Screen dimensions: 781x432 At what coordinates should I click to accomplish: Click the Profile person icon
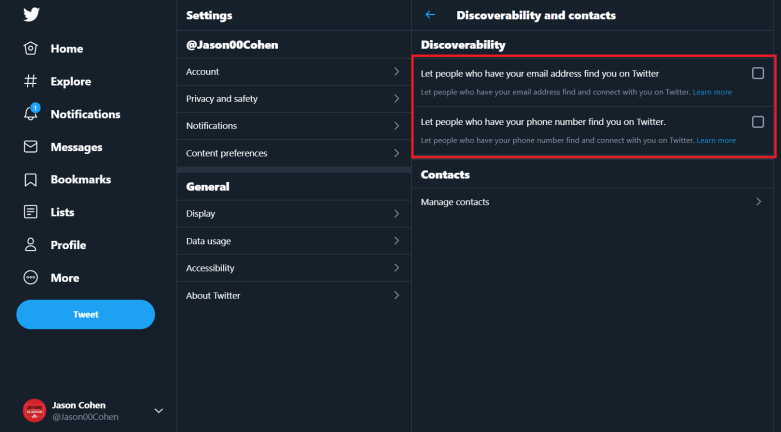click(30, 245)
